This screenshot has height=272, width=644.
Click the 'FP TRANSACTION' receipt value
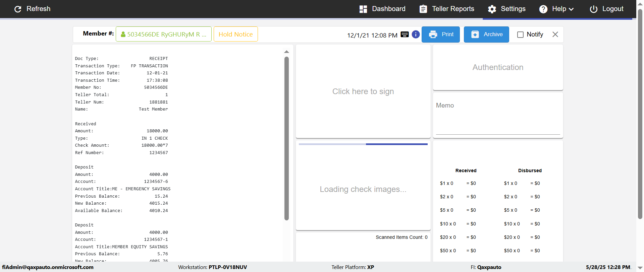coord(149,66)
